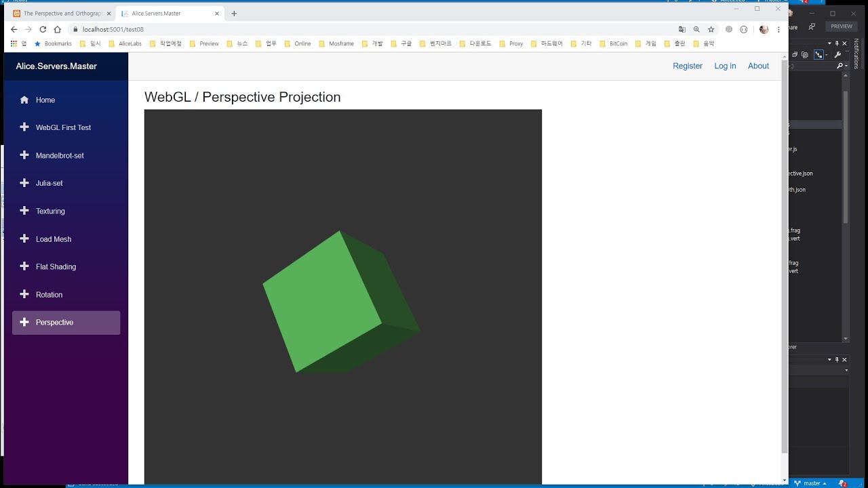Open the master branch status bar item
The width and height of the screenshot is (868, 488).
[x=810, y=483]
